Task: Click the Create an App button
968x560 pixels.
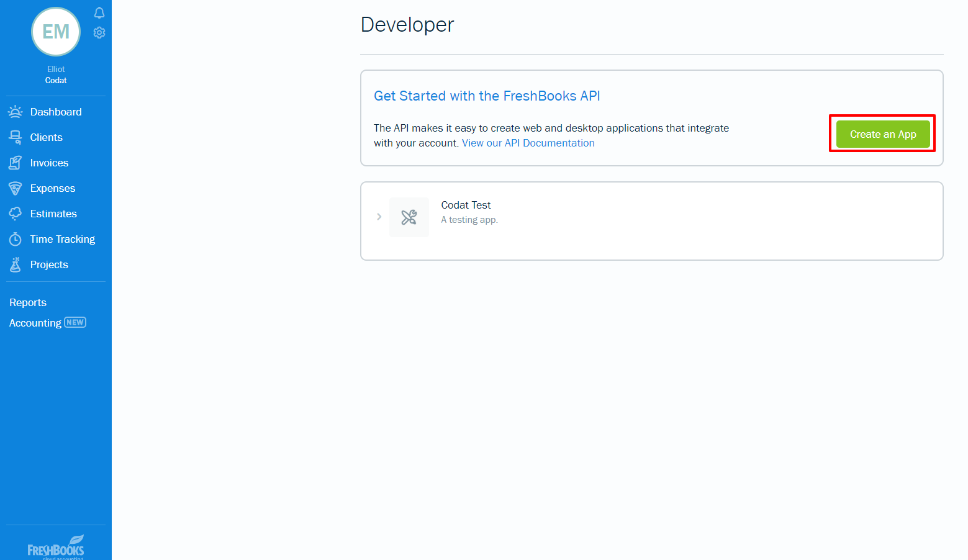Action: click(883, 134)
